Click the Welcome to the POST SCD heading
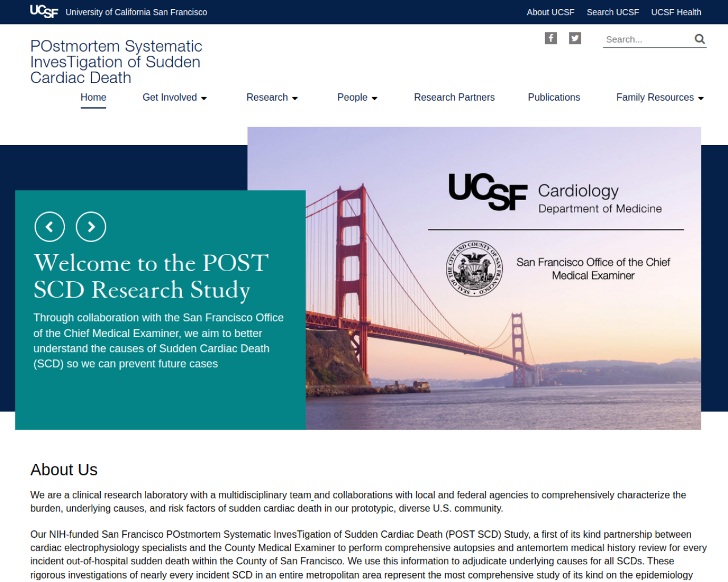The image size is (728, 582). (151, 276)
